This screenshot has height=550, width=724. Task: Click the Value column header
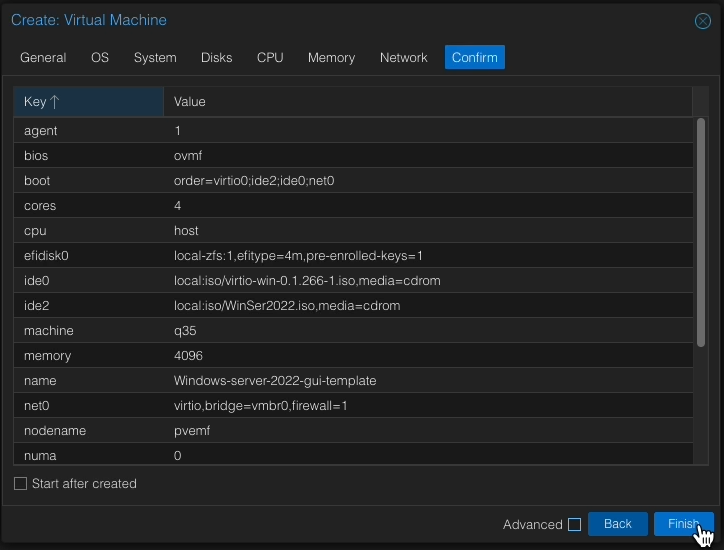click(428, 102)
